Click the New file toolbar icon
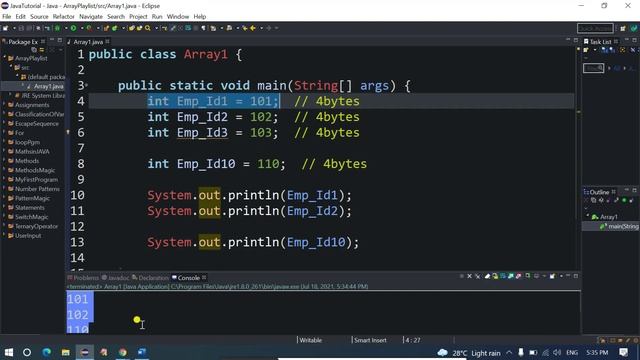640x360 pixels. (6, 28)
